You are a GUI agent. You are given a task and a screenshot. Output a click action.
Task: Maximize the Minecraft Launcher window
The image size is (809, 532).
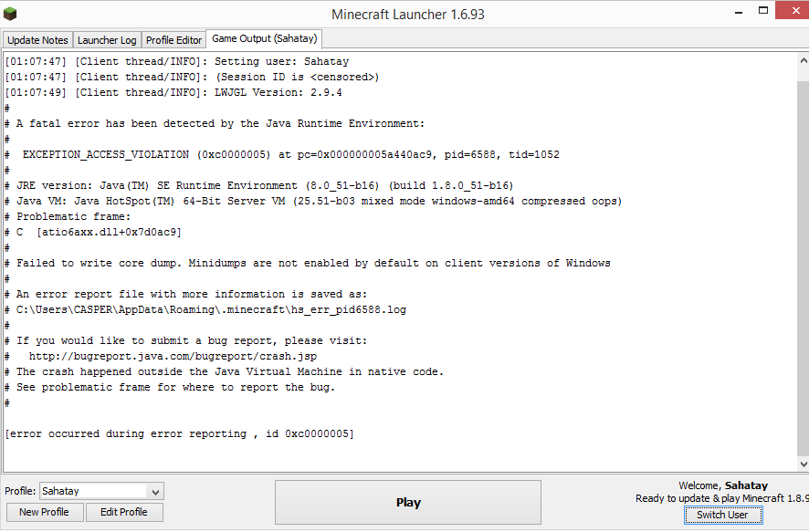point(763,10)
